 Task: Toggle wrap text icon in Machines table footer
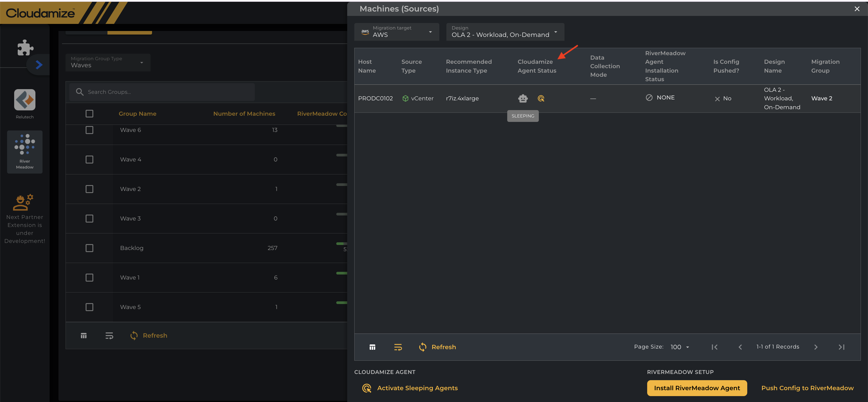(x=398, y=347)
